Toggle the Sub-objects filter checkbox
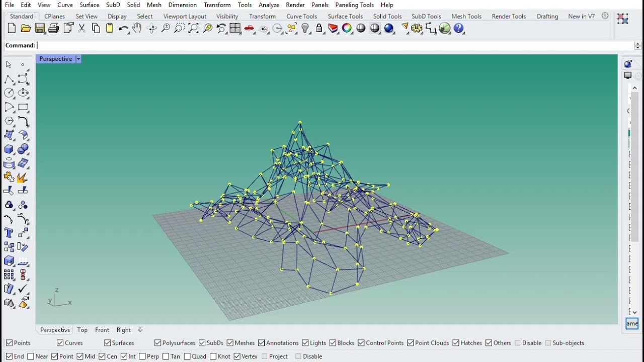The width and height of the screenshot is (644, 362). pos(548,343)
